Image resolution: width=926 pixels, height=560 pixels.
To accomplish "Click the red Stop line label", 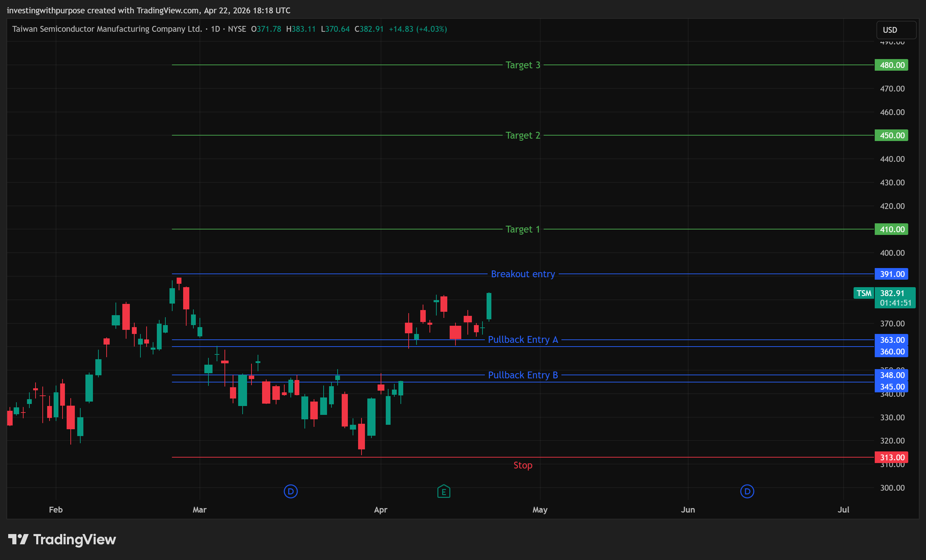I will [523, 465].
